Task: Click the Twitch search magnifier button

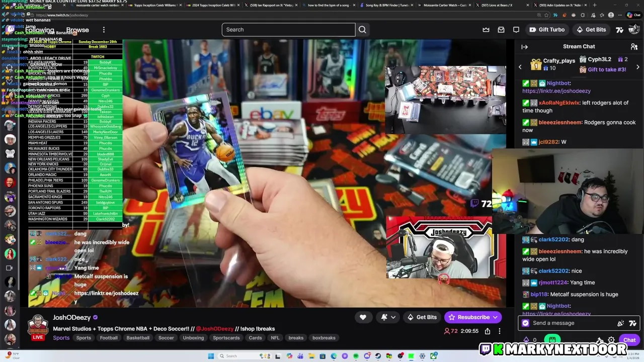Action: click(362, 30)
